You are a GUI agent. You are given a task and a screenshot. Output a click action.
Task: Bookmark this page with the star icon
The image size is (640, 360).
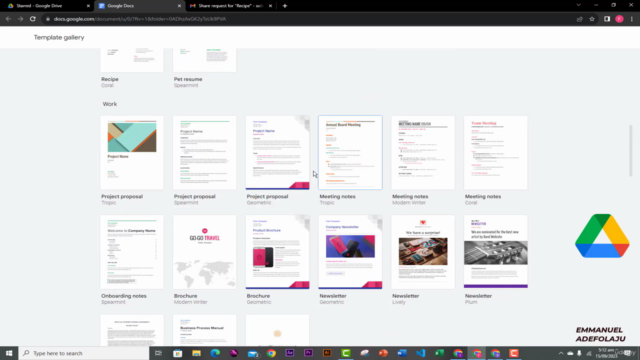pos(592,19)
